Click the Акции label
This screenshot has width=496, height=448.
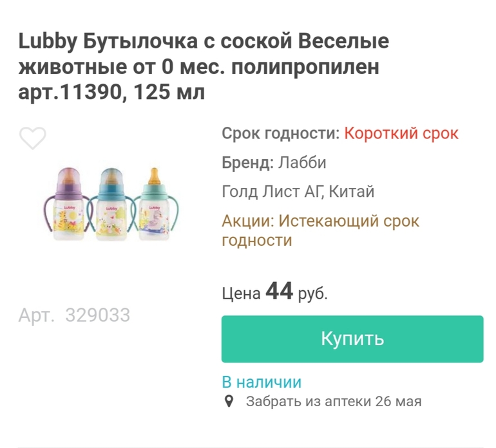248,221
